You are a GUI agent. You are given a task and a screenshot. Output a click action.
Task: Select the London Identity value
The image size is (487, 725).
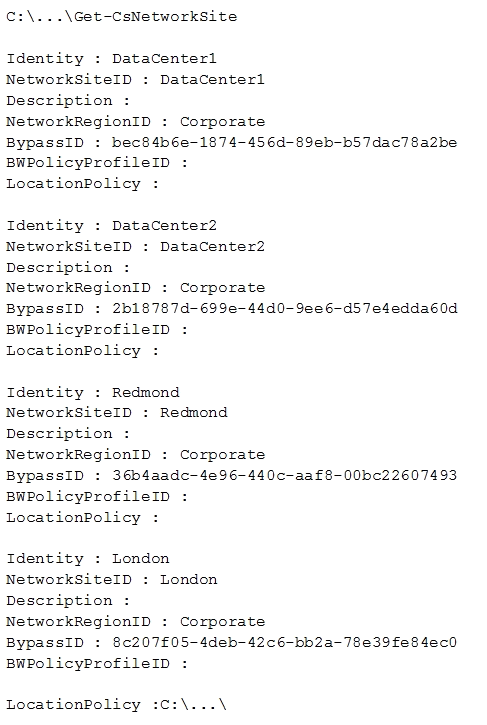click(x=141, y=559)
